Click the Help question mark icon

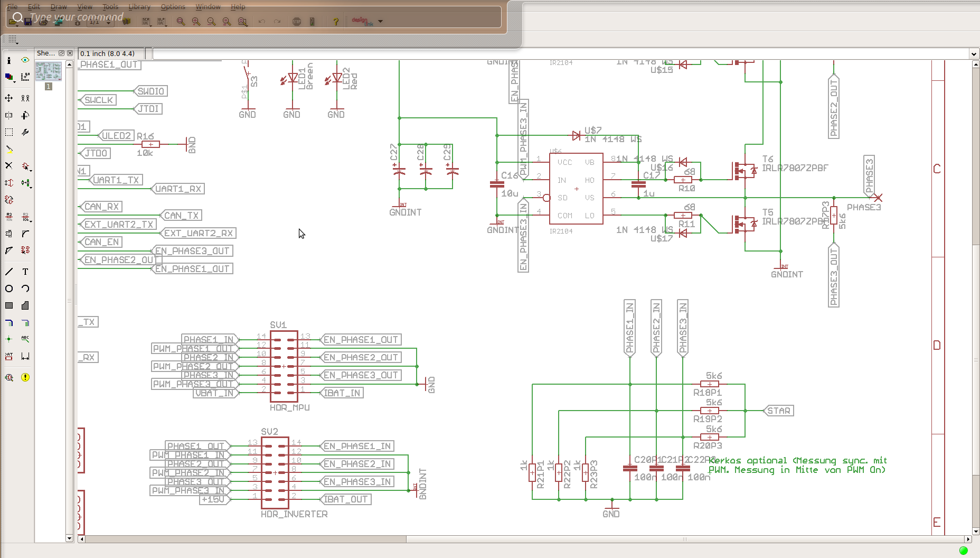click(x=335, y=22)
